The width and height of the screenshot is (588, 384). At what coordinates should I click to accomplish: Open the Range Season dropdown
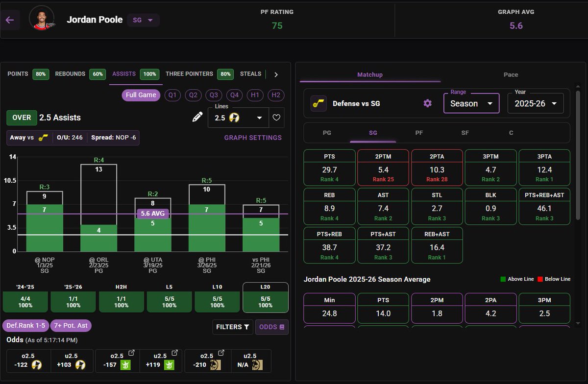pyautogui.click(x=471, y=103)
